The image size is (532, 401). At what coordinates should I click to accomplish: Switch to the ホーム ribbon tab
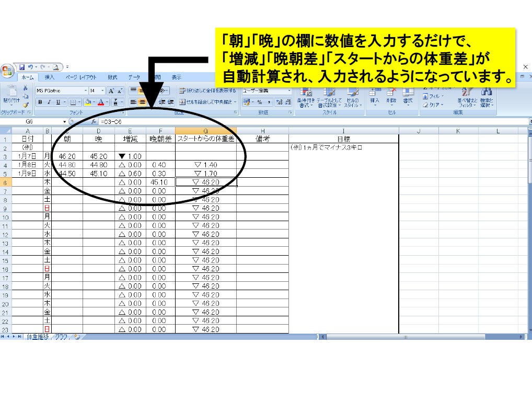click(x=28, y=77)
